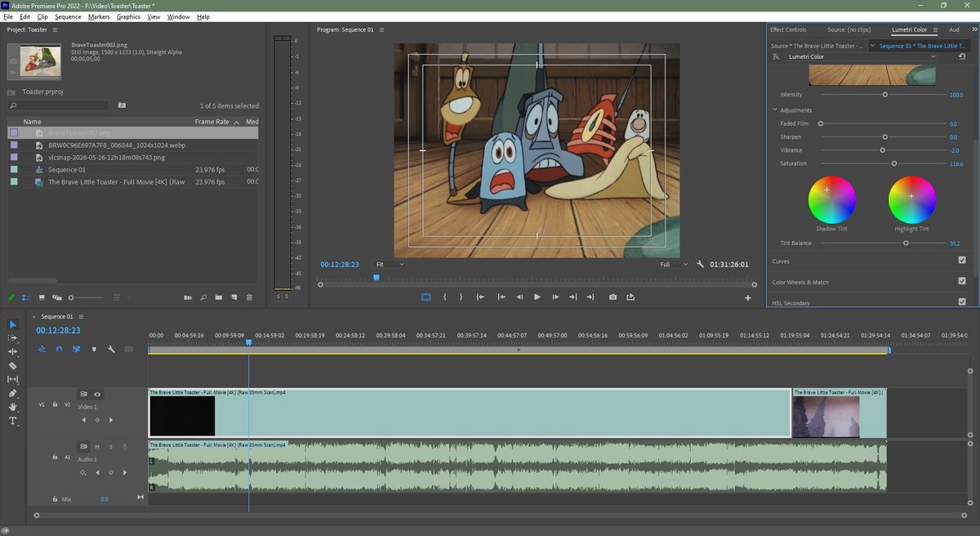The width and height of the screenshot is (980, 536).
Task: Open the File menu
Action: click(x=8, y=16)
